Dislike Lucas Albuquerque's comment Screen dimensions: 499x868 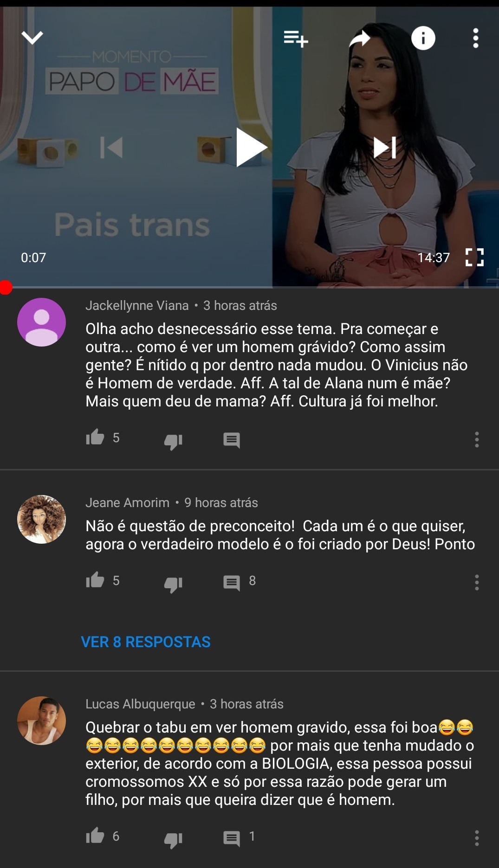173,840
